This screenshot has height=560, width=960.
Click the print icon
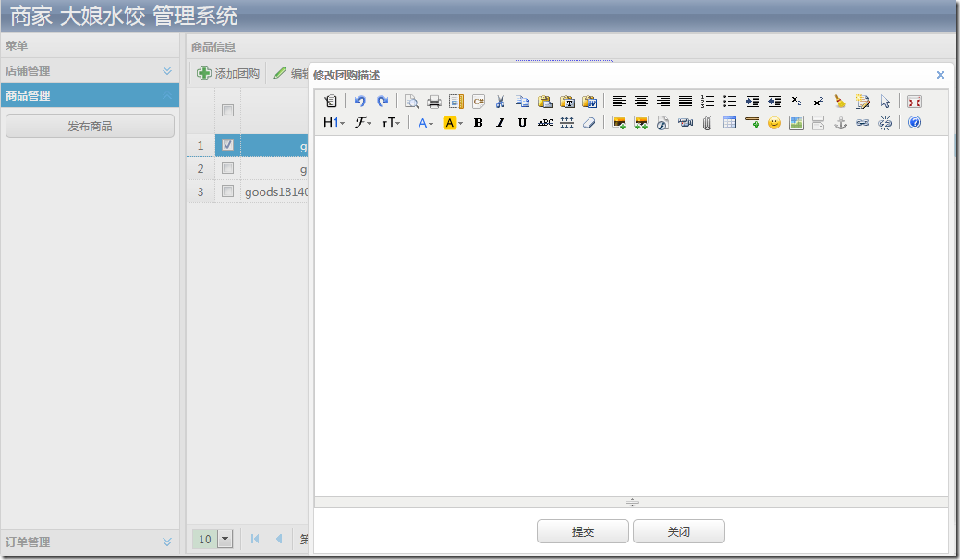tap(434, 102)
